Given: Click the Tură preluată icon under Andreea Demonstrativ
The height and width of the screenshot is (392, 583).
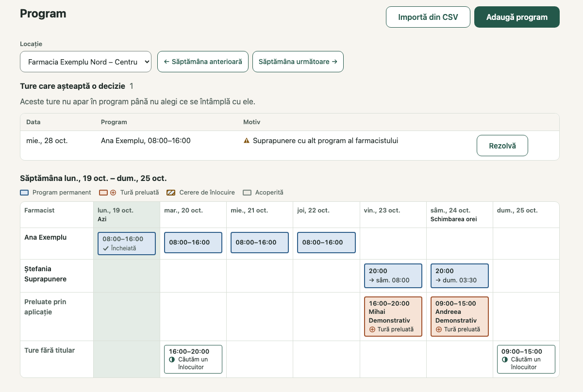Looking at the screenshot, I should point(439,329).
